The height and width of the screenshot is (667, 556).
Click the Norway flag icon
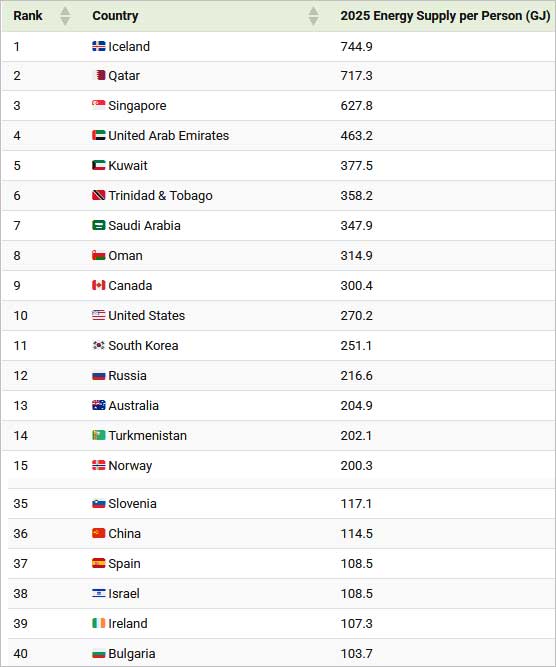[99, 465]
